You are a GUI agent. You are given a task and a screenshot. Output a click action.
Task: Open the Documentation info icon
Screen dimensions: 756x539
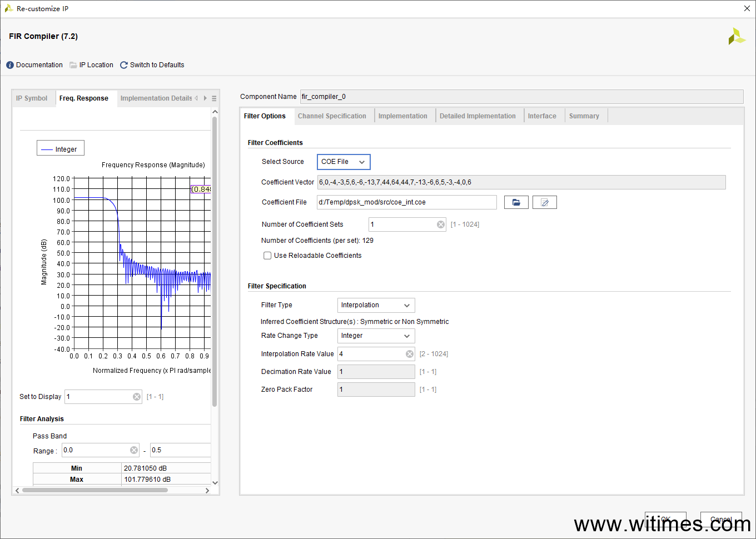tap(10, 65)
